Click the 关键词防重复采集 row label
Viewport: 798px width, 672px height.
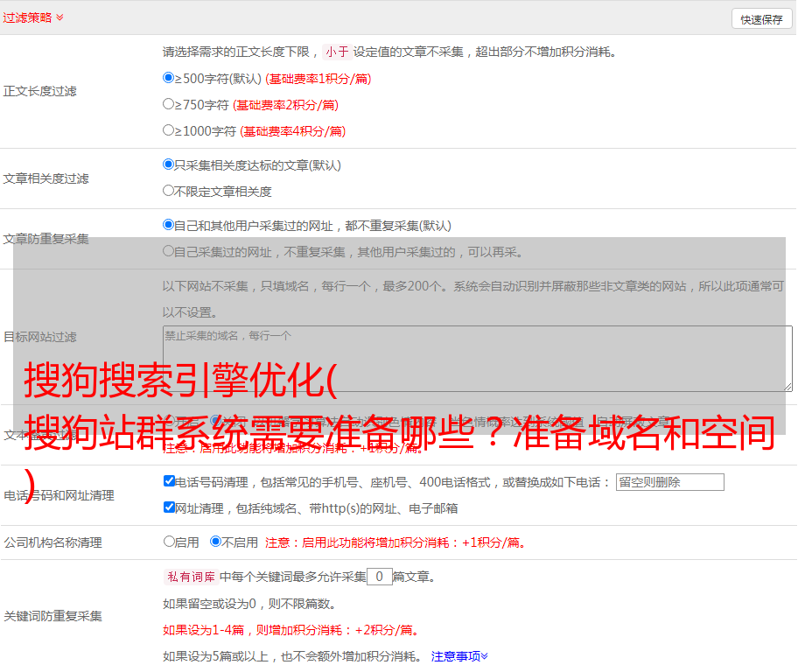pos(52,617)
